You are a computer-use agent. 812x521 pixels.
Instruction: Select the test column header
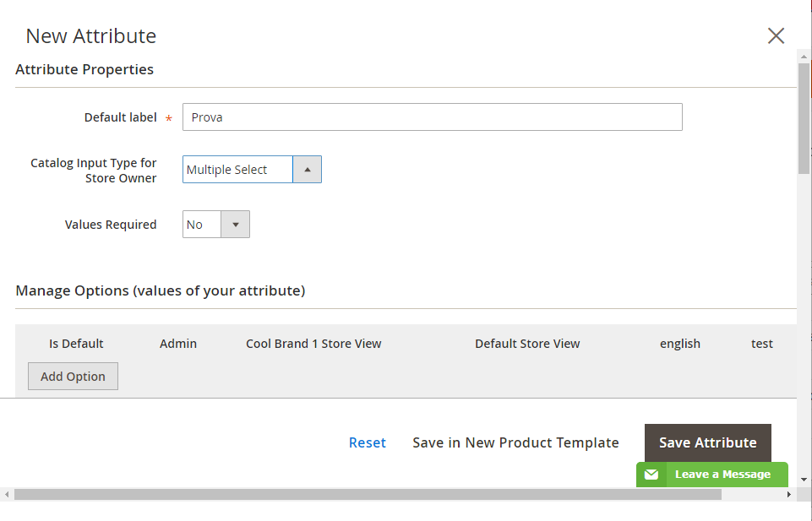click(762, 344)
